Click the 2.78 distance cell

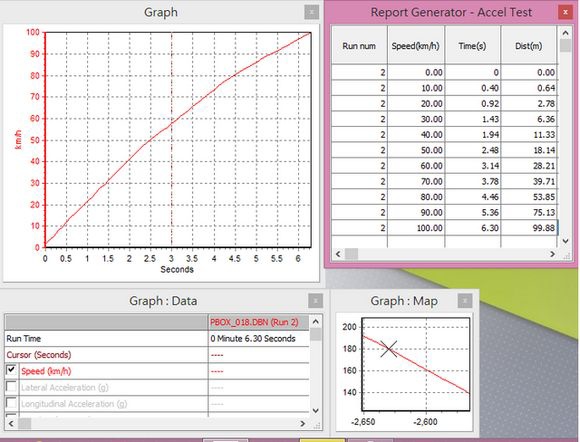pyautogui.click(x=529, y=104)
